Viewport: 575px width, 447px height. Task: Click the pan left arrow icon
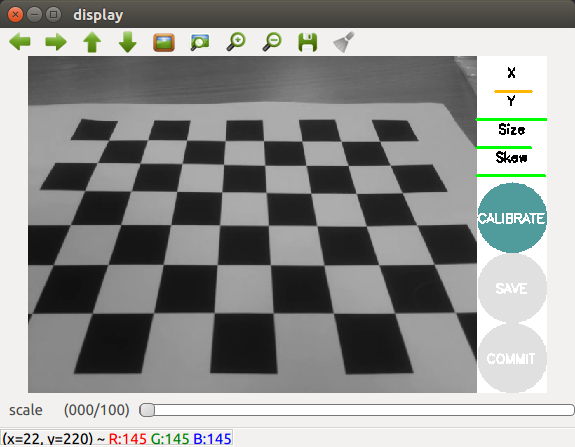(20, 42)
